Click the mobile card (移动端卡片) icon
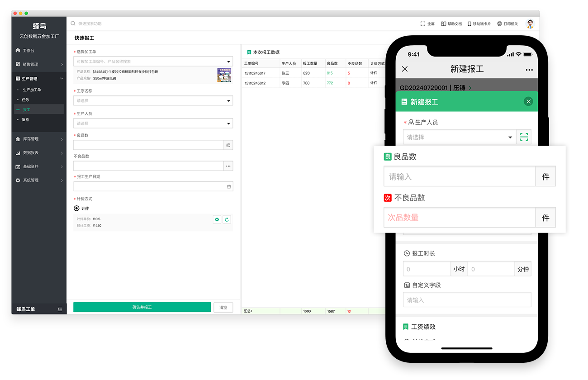This screenshot has height=380, width=588. point(469,24)
